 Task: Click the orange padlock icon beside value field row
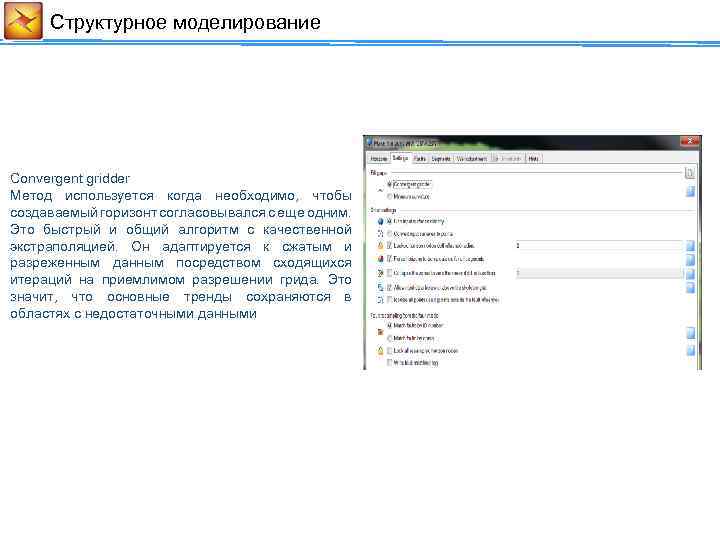point(380,246)
